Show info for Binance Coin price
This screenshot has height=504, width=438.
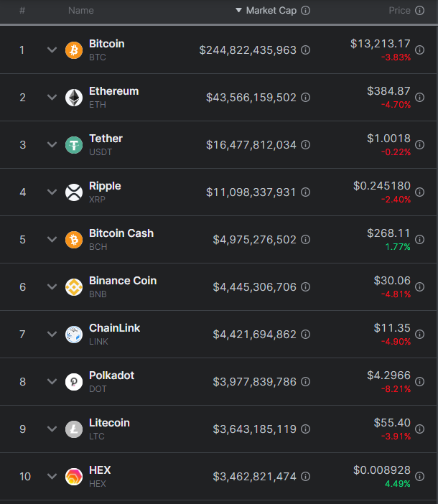419,287
